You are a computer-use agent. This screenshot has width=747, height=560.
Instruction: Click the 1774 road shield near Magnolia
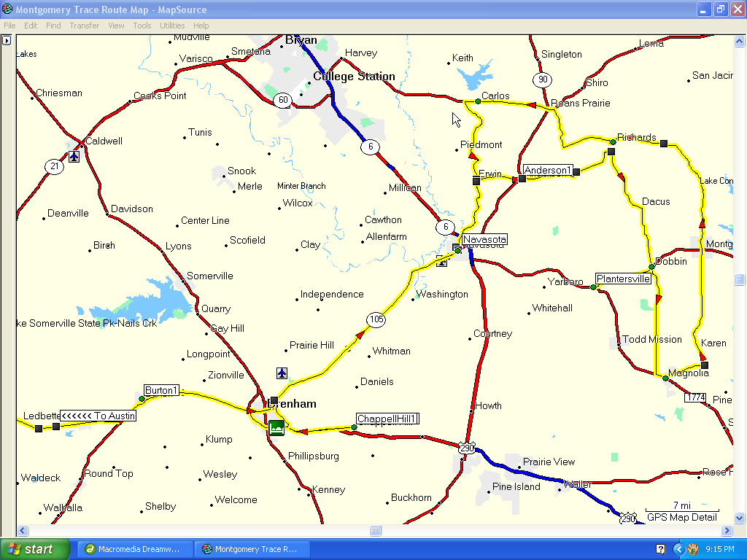(696, 397)
